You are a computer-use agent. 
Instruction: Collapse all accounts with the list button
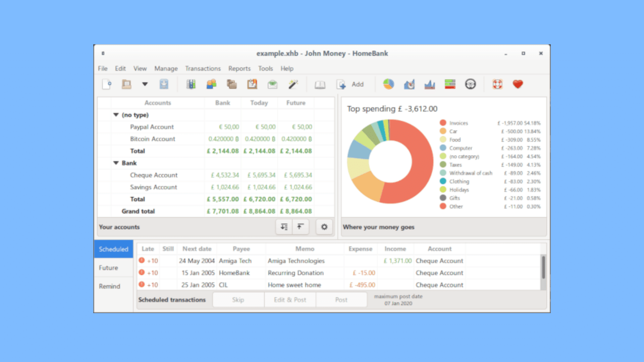(x=301, y=227)
